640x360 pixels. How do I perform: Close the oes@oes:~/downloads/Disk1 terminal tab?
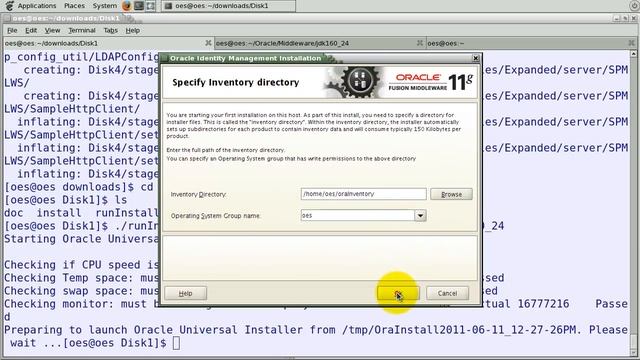208,43
